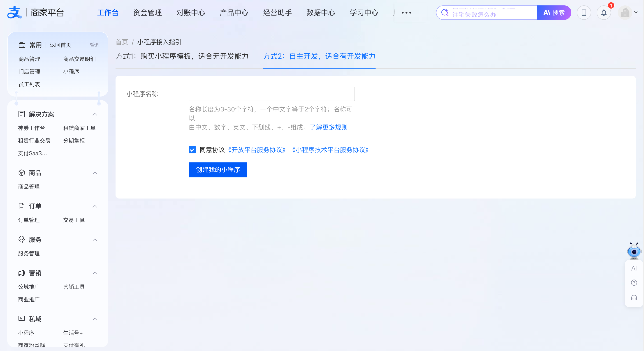Click the 解决方案 section icon
Image resolution: width=644 pixels, height=351 pixels.
point(21,114)
